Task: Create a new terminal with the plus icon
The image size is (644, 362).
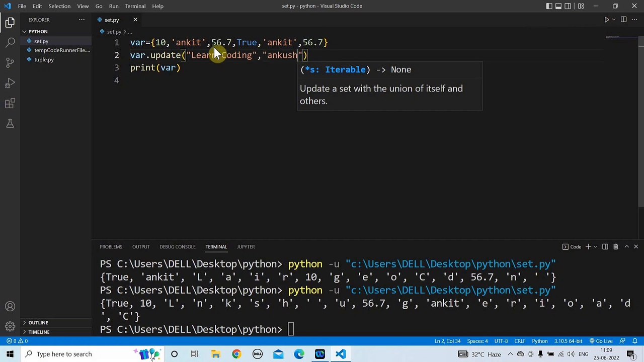Action: coord(588,247)
